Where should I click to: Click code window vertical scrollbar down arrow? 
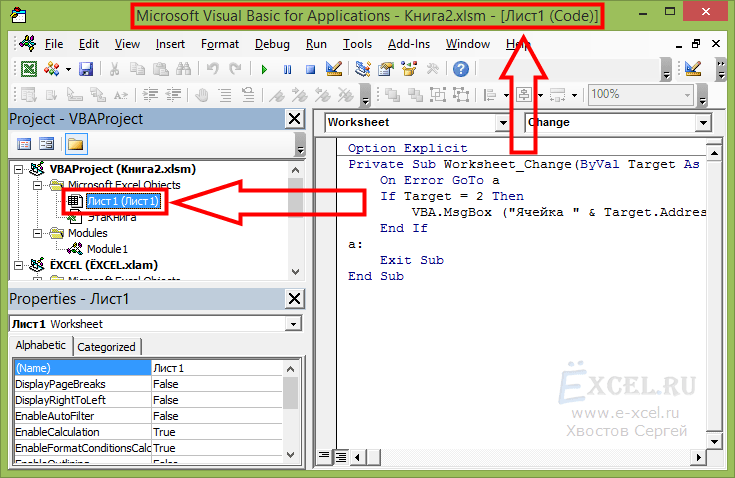click(714, 441)
